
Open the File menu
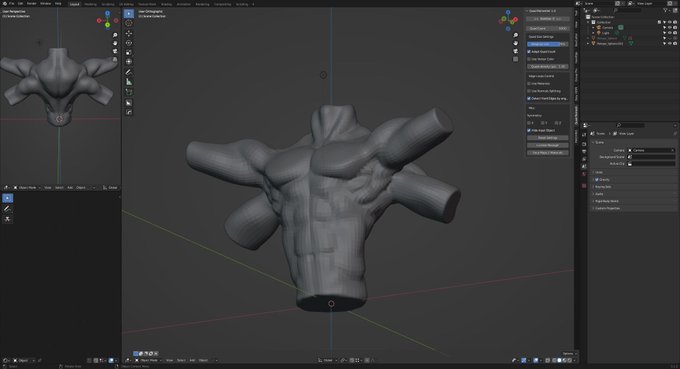(12, 3)
